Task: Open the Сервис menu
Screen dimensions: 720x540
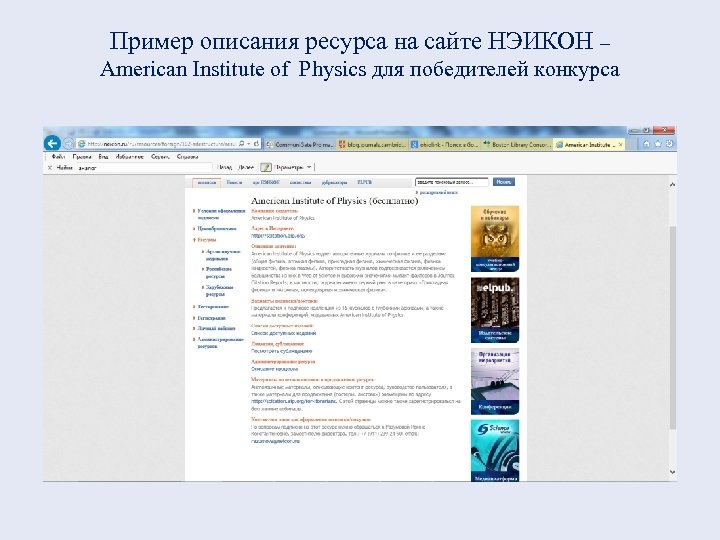Action: [160, 157]
